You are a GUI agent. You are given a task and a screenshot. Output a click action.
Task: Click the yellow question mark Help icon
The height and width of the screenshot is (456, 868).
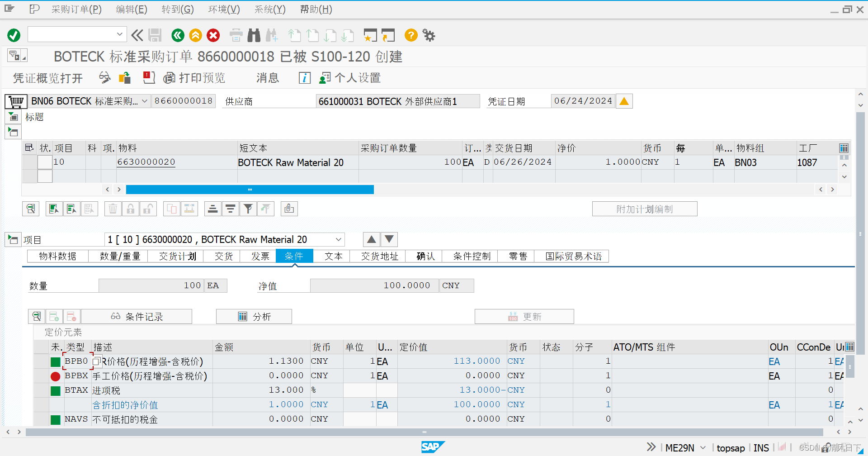click(411, 35)
